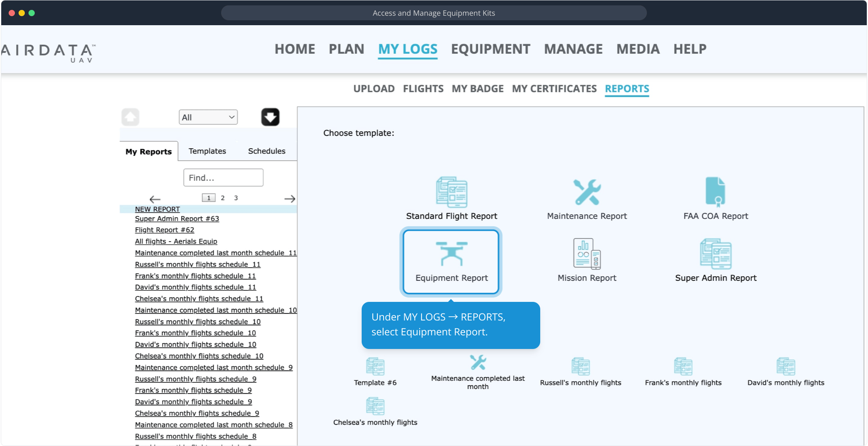Open the All filter dropdown
This screenshot has width=868, height=446.
(x=208, y=117)
